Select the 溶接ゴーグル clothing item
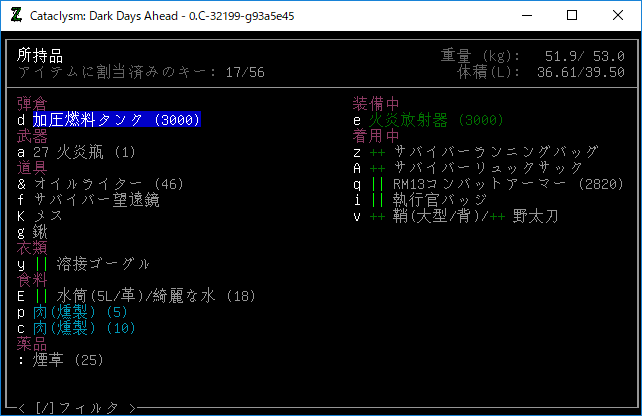642x416 pixels. (92, 264)
